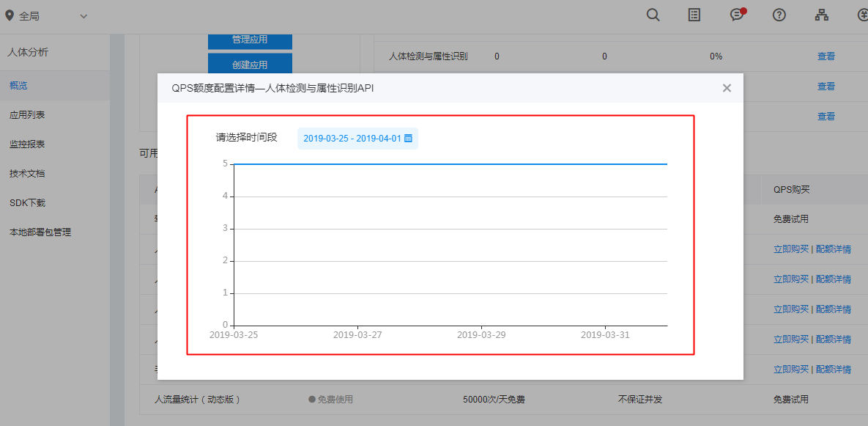Click the 2019-03-31 axis label on chart
The height and width of the screenshot is (426, 868).
[605, 334]
